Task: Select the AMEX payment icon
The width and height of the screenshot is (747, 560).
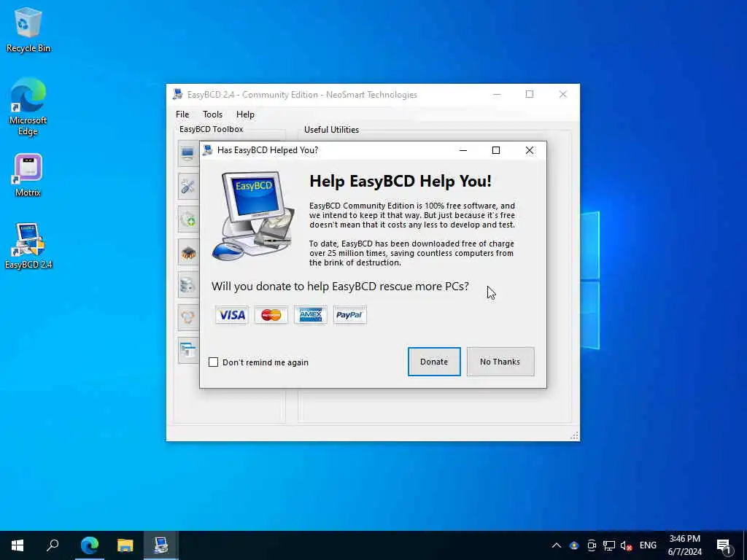Action: 311,315
